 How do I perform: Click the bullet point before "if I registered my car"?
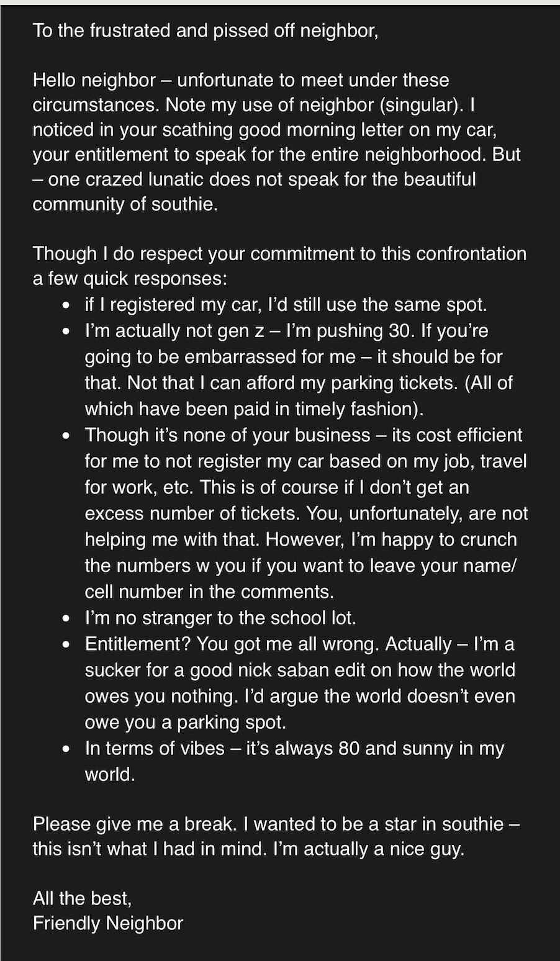pos(66,306)
